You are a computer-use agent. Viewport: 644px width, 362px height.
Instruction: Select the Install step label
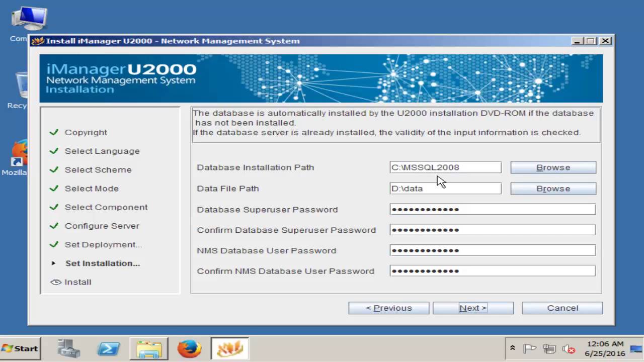(x=78, y=282)
